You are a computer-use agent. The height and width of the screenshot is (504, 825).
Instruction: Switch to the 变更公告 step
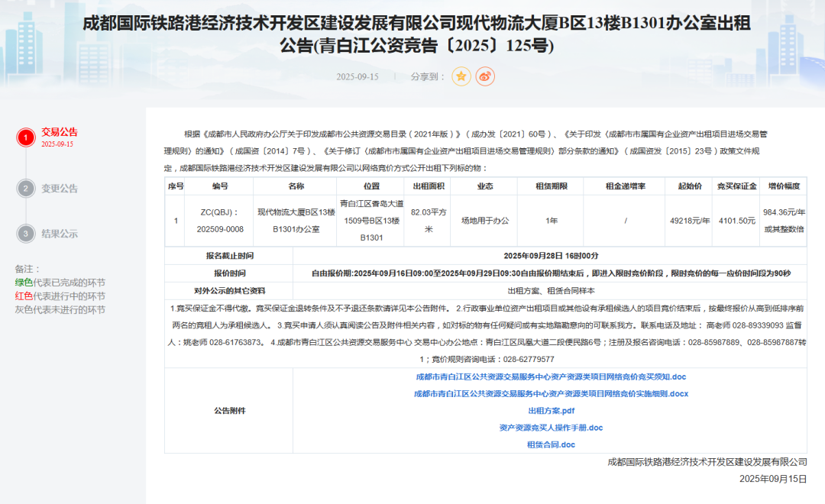tap(59, 189)
